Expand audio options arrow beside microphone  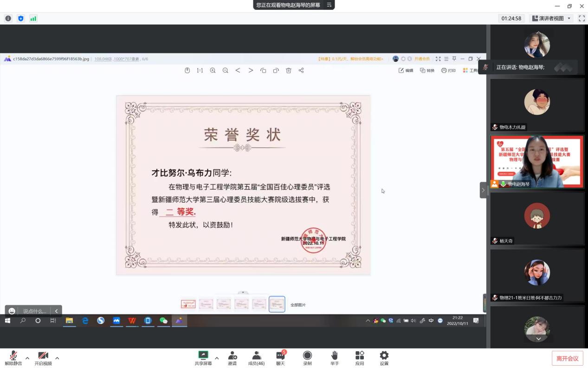(27, 358)
